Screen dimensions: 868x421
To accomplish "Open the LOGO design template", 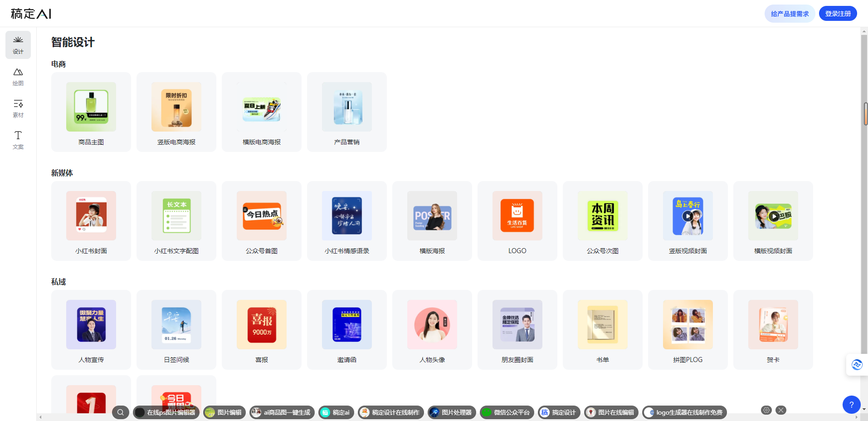I will [517, 221].
